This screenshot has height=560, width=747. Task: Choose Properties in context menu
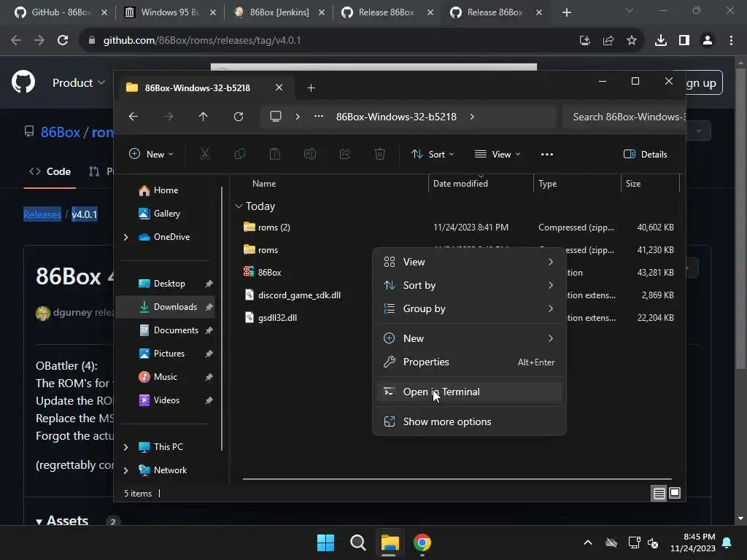point(469,362)
